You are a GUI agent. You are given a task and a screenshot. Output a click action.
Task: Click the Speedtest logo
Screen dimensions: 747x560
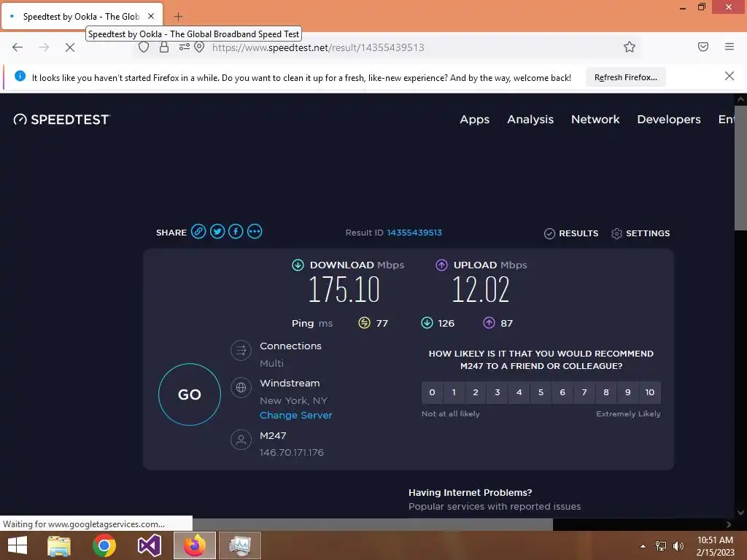pos(62,120)
